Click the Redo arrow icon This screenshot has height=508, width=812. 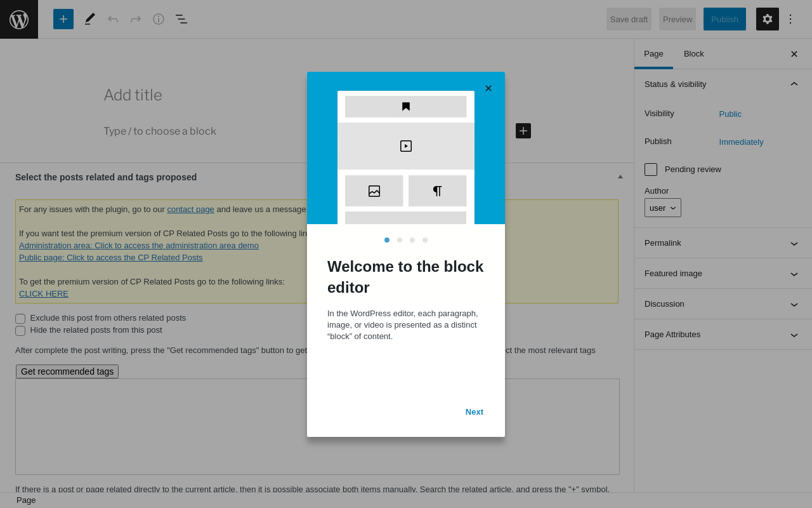[x=136, y=19]
